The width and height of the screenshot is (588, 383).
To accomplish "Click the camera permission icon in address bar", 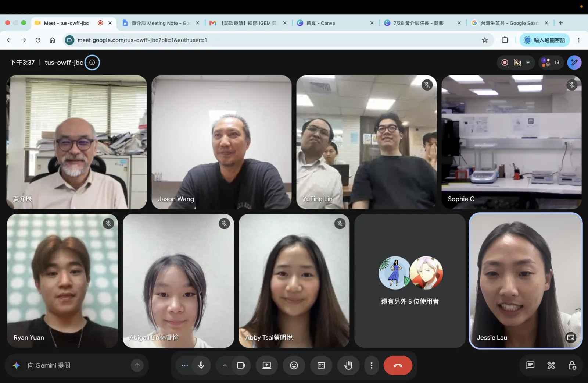I will pyautogui.click(x=69, y=40).
